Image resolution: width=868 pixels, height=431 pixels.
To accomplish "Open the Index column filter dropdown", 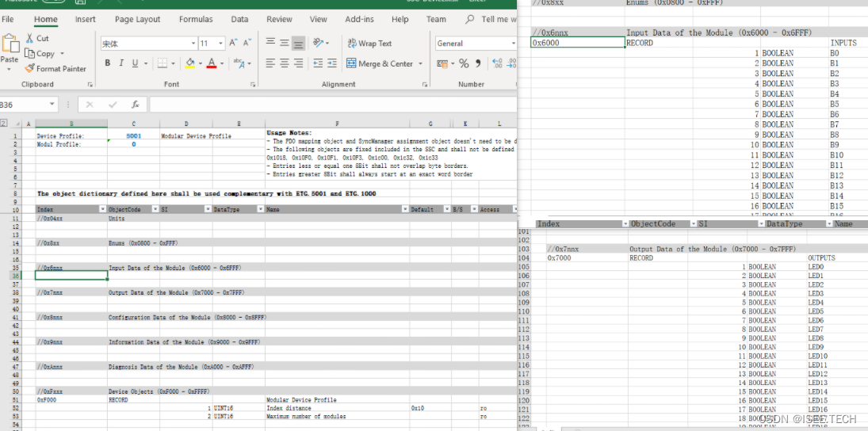I will click(x=101, y=210).
